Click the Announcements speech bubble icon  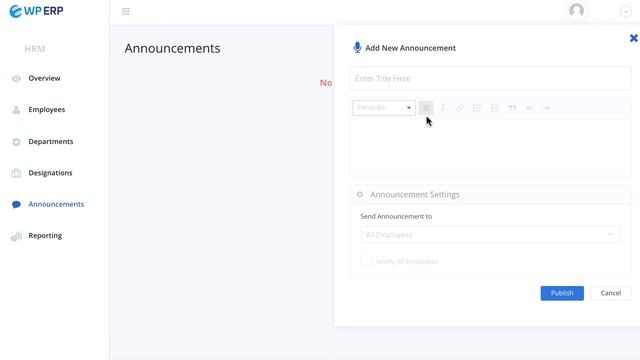[x=16, y=204]
